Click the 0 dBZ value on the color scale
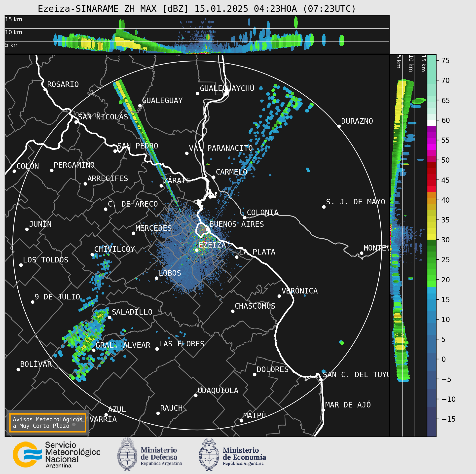 (444, 359)
